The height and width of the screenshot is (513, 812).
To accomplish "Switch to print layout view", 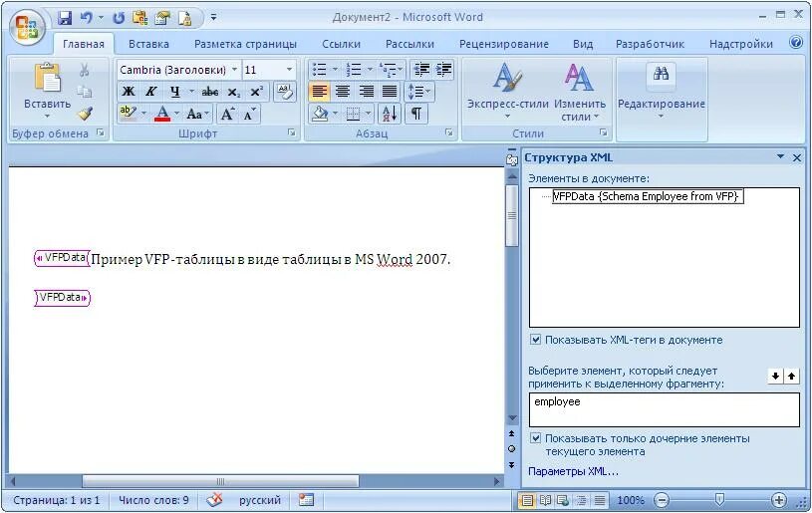I will tap(527, 501).
